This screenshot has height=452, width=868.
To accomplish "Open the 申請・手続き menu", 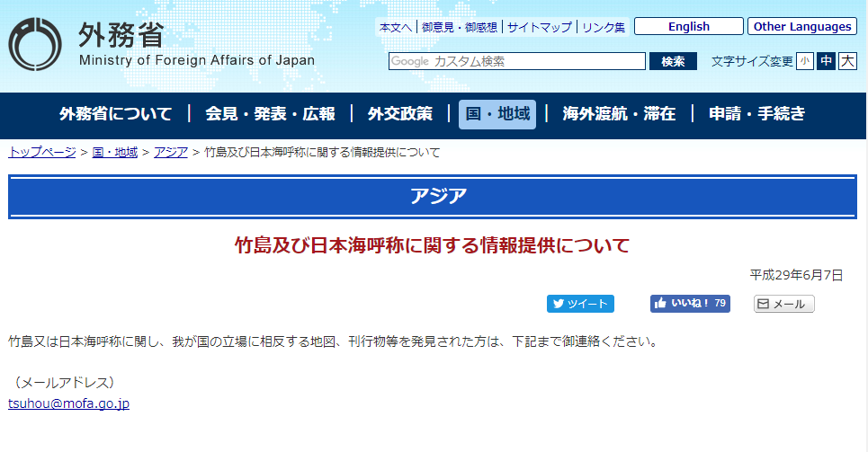I will coord(756,114).
